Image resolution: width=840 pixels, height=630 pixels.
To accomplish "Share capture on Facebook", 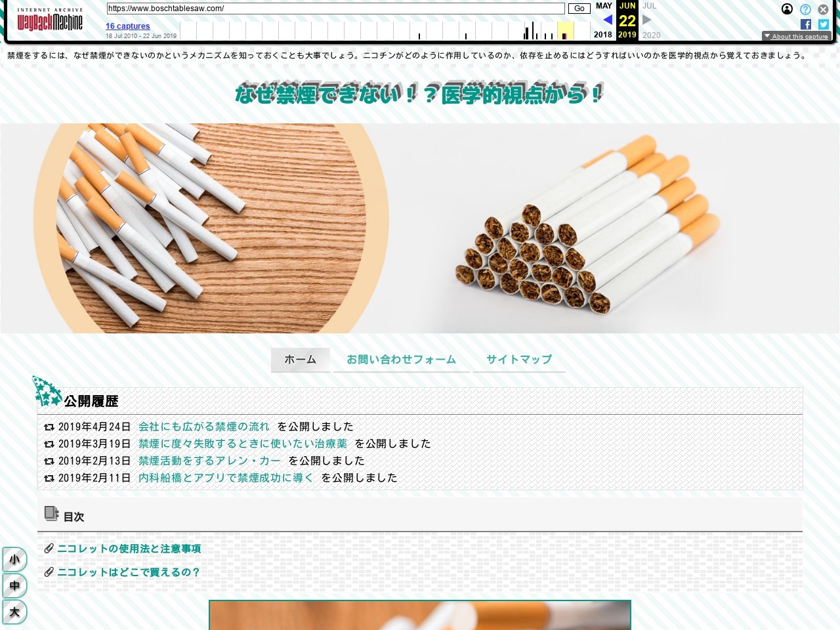I will [806, 24].
